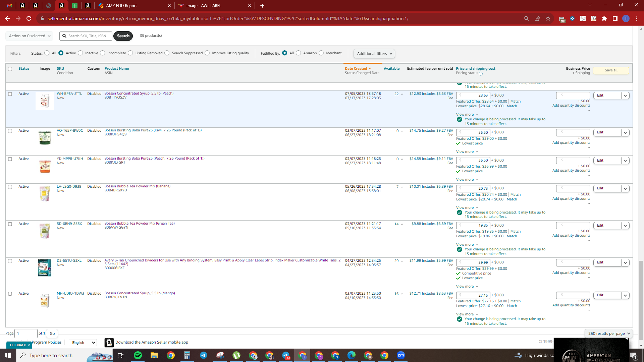The image size is (644, 362).
Task: Bookmark this page with the star icon
Action: (x=548, y=19)
